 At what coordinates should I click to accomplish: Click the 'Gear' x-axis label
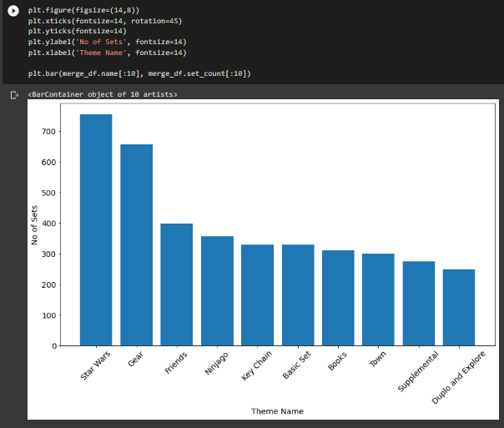(136, 359)
